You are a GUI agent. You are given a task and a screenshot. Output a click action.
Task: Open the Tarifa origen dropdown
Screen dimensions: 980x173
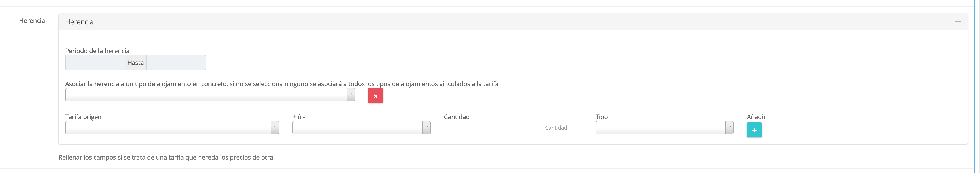[172, 128]
